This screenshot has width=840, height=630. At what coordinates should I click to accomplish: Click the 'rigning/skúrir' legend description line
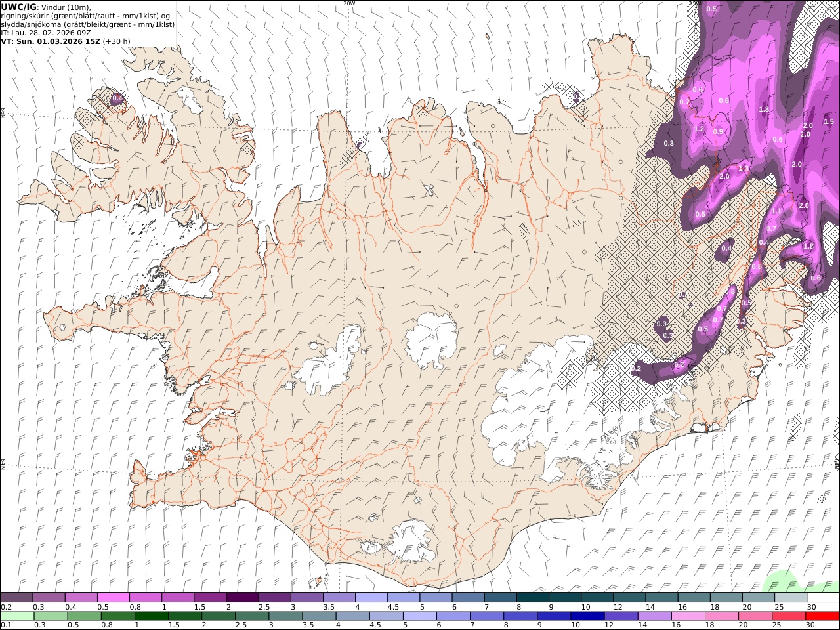pos(85,16)
